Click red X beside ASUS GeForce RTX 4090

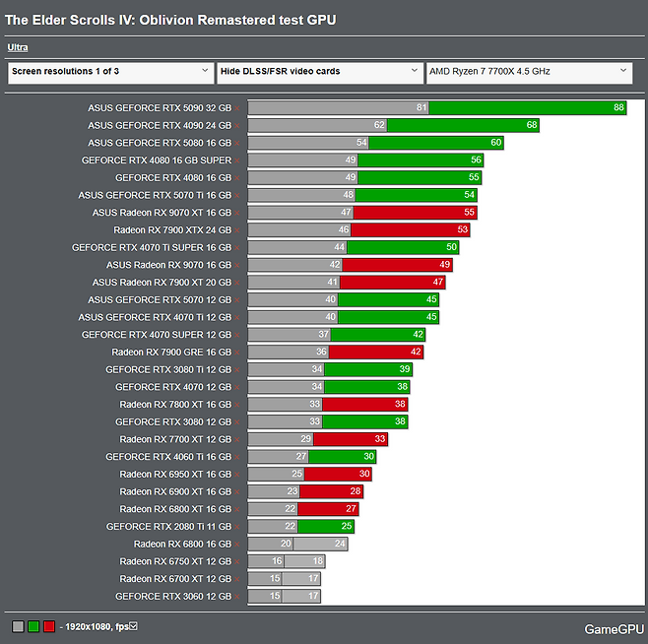tap(236, 126)
